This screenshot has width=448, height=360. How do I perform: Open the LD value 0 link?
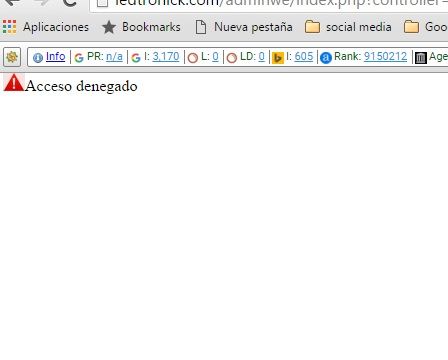pos(262,57)
